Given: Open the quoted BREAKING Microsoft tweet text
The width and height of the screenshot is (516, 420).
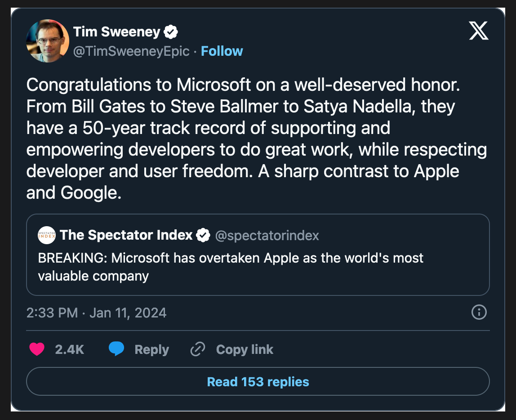Looking at the screenshot, I should coord(231,267).
